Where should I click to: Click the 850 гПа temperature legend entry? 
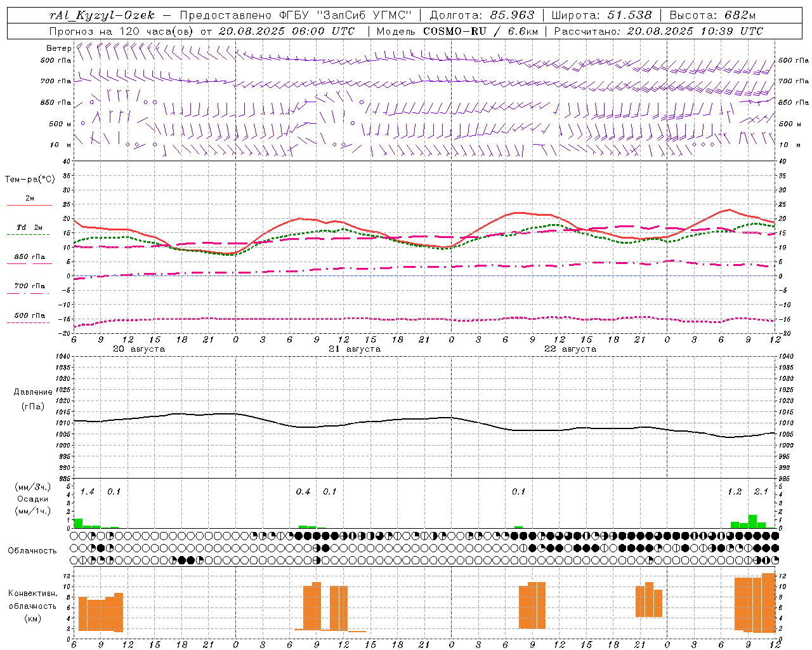coord(30,256)
